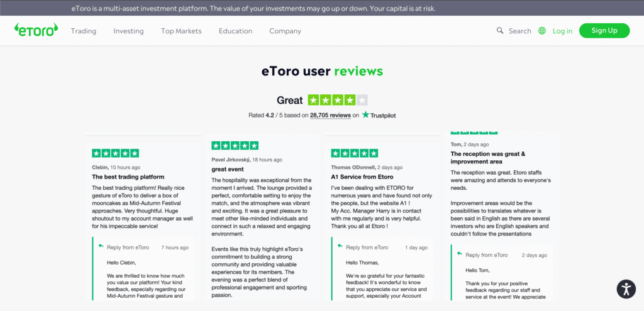Image resolution: width=644 pixels, height=311 pixels.
Task: Open the 28,705 reviews link
Action: (330, 116)
